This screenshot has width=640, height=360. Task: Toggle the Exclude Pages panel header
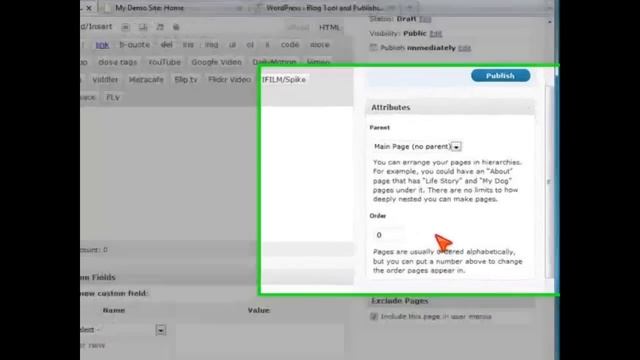[451, 301]
